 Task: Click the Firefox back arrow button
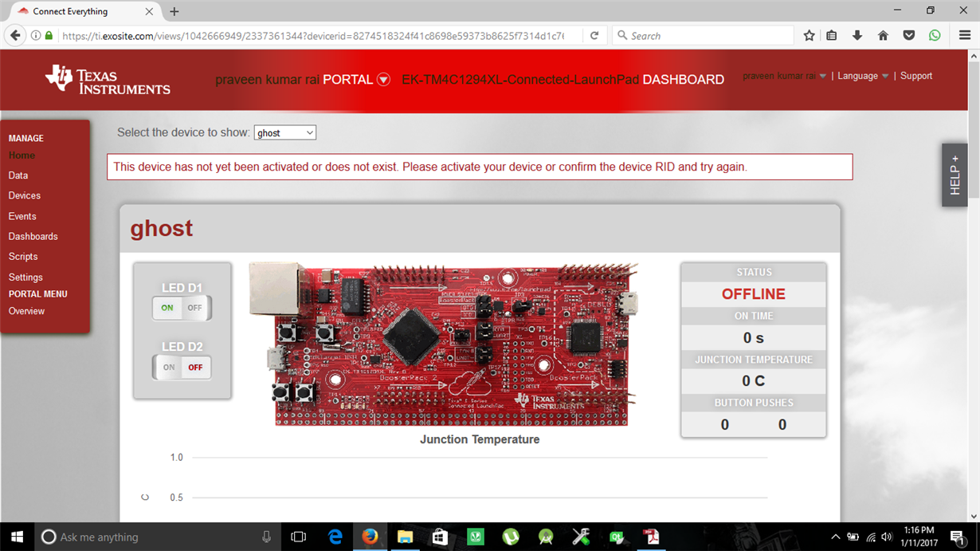[x=15, y=36]
